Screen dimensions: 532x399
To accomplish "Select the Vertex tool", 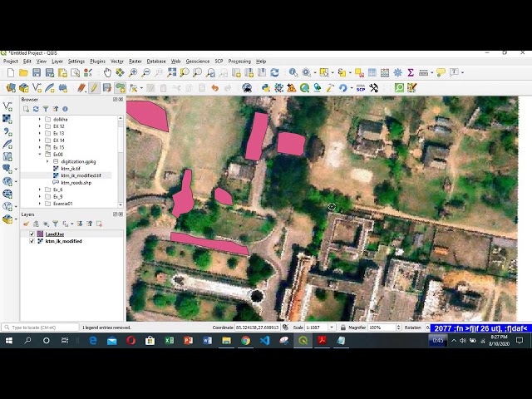I will [x=133, y=88].
